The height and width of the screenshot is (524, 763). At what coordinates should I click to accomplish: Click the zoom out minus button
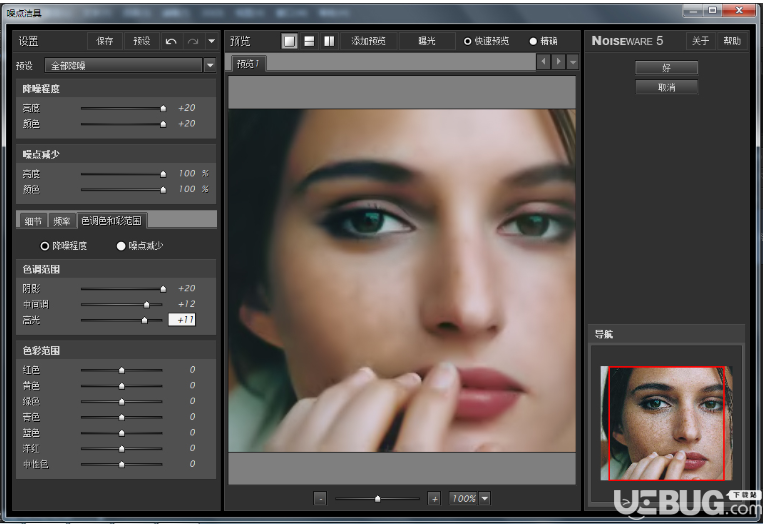(x=320, y=499)
